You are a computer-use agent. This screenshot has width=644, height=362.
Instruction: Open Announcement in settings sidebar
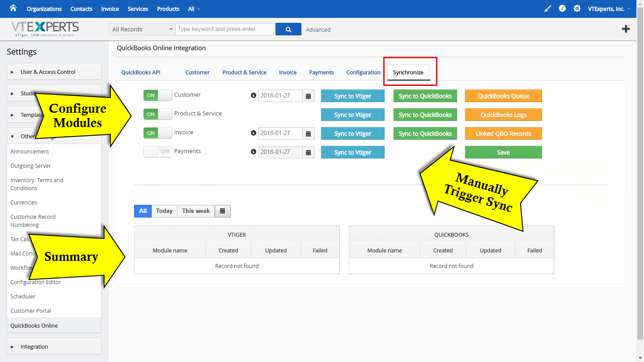30,151
